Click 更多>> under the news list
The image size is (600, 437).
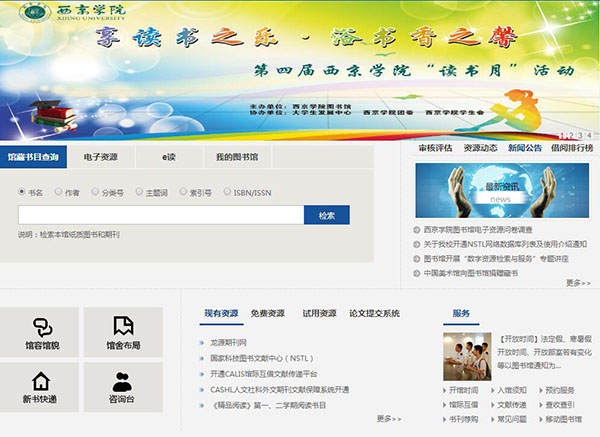578,283
